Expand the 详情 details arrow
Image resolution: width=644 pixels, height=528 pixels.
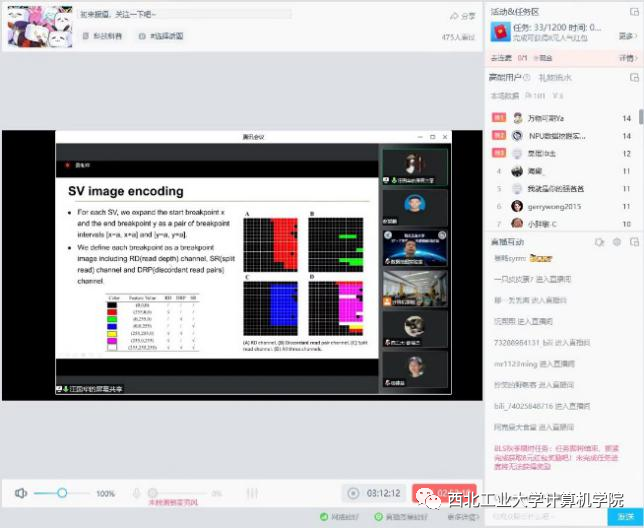point(628,59)
